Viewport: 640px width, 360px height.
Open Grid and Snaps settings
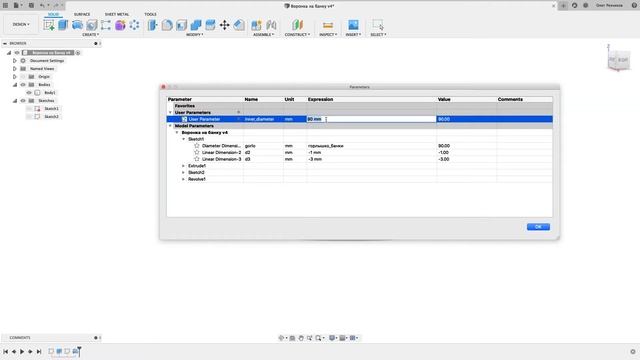pos(343,338)
